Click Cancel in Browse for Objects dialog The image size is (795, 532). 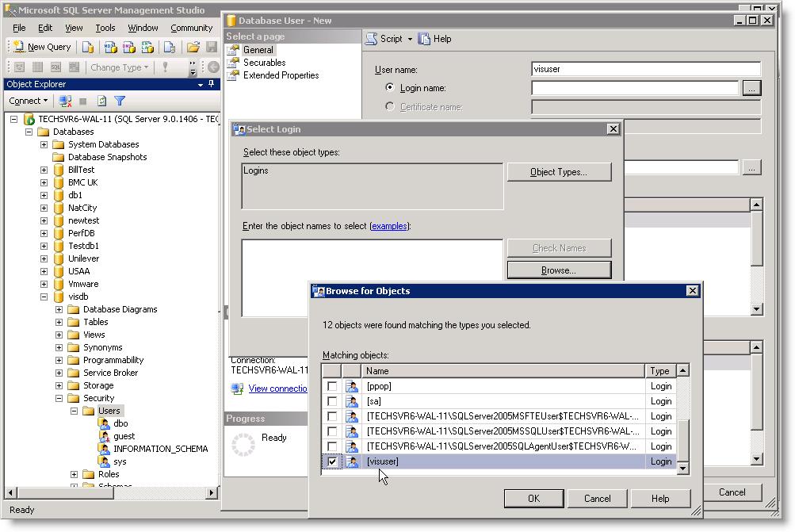pos(598,499)
